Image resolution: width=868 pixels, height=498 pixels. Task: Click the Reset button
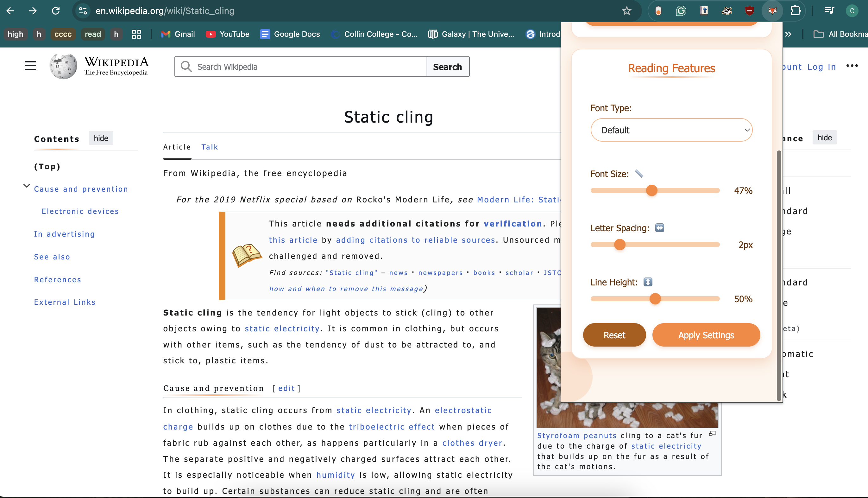pyautogui.click(x=614, y=335)
